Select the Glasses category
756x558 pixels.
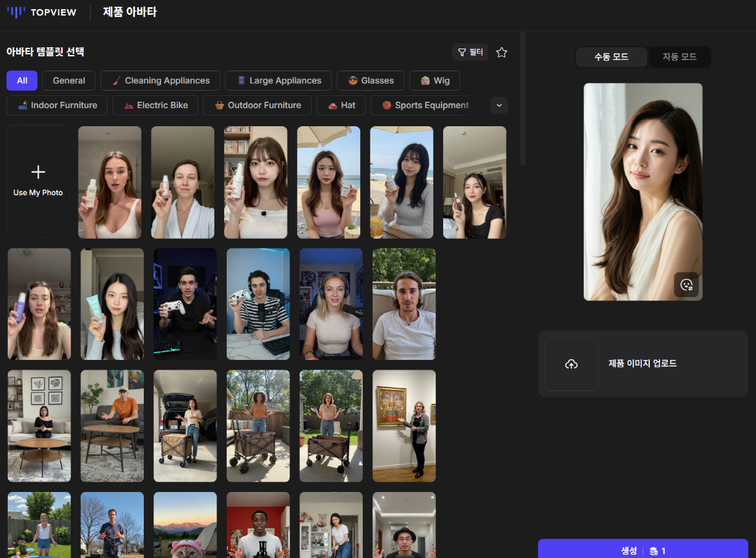coord(371,80)
